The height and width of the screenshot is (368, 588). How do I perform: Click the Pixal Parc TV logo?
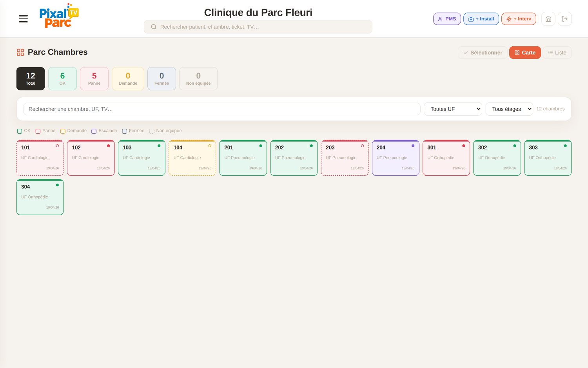pyautogui.click(x=59, y=16)
